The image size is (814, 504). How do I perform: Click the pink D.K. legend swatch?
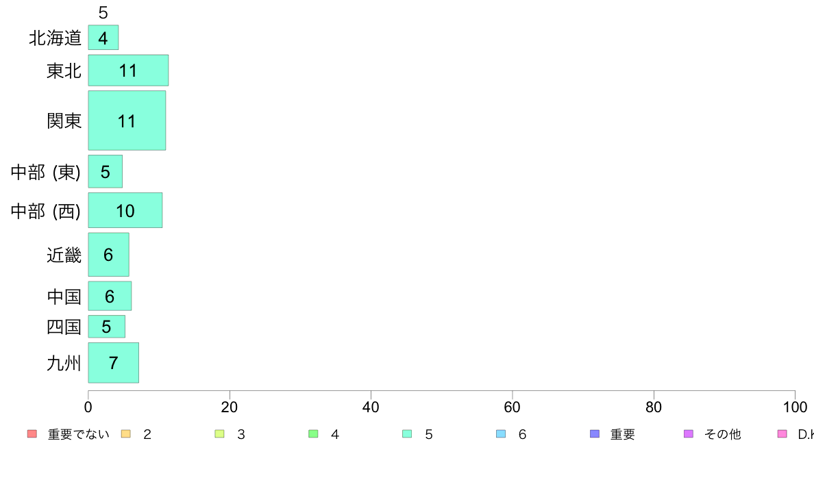click(782, 434)
